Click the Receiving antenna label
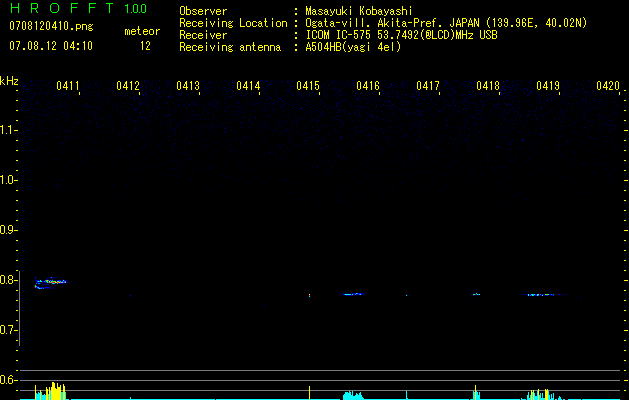Screen dimensions: 629x400 pos(230,47)
